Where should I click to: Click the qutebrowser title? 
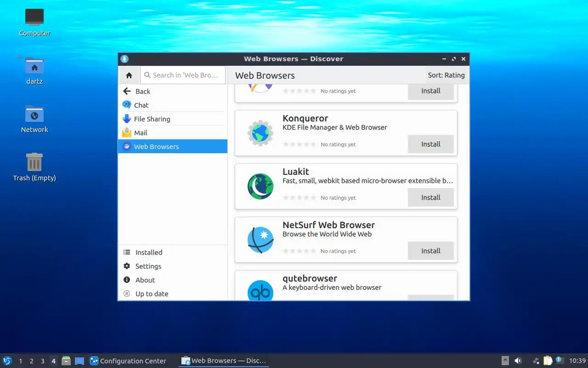(x=310, y=278)
